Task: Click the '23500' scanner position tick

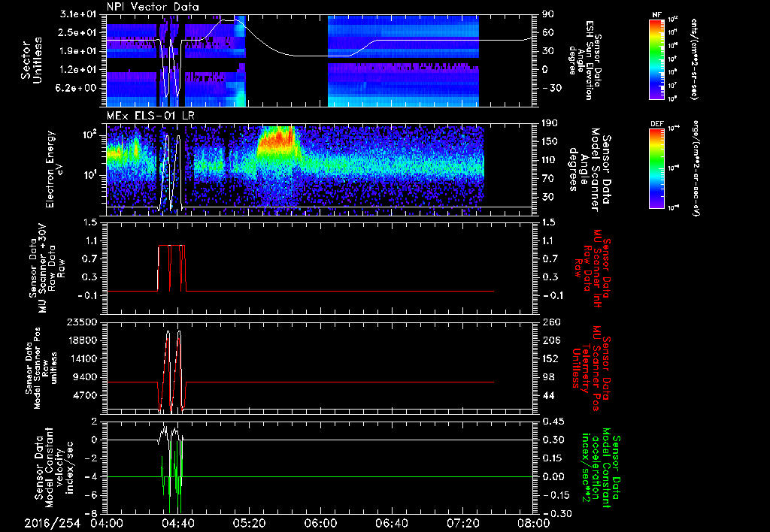Action: tap(83, 322)
